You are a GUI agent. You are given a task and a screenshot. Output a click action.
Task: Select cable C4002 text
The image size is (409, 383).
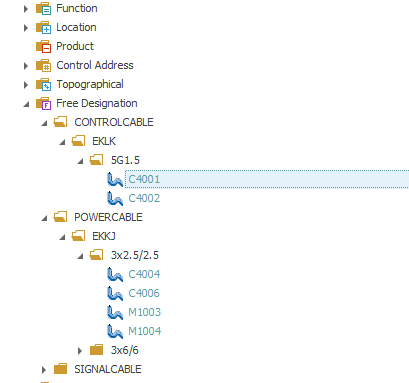(144, 198)
